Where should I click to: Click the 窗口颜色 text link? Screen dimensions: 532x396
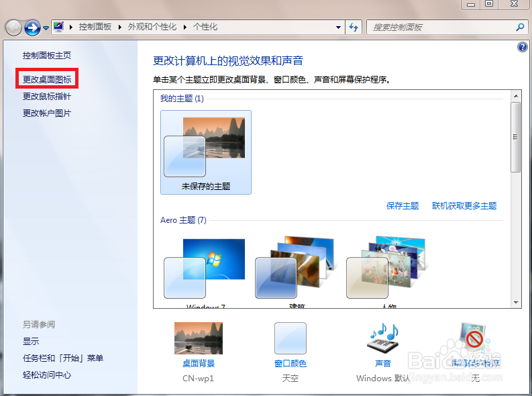(290, 363)
